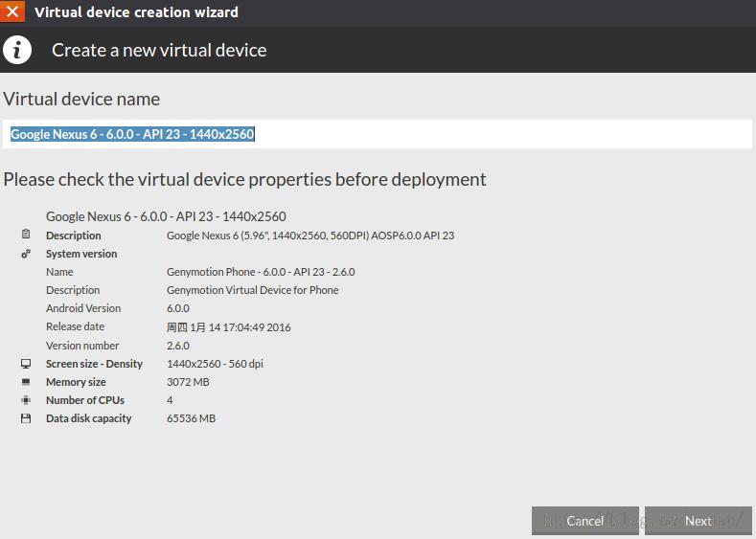Click the value 1440x2560 - 560 dpi

tap(215, 364)
